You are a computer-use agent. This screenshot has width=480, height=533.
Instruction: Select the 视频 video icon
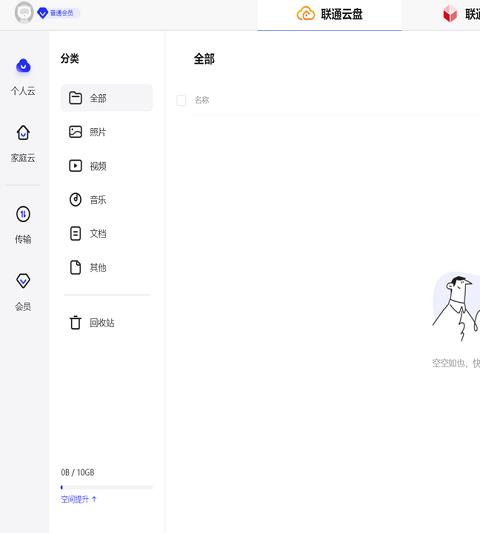[75, 166]
